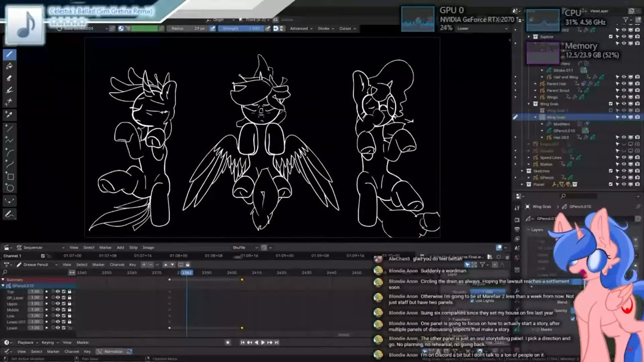This screenshot has height=362, width=644.
Task: Toggle visibility eye of the Top layer channel
Action: pyautogui.click(x=58, y=292)
